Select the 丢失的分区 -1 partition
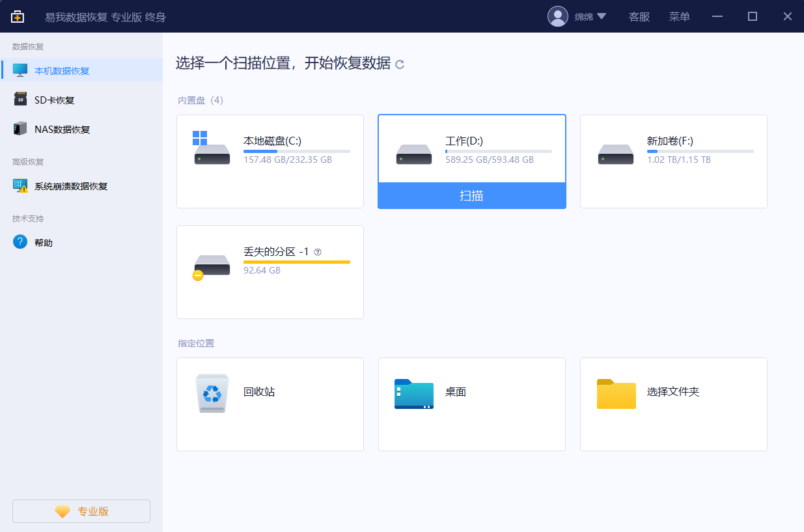This screenshot has height=532, width=804. coord(270,272)
